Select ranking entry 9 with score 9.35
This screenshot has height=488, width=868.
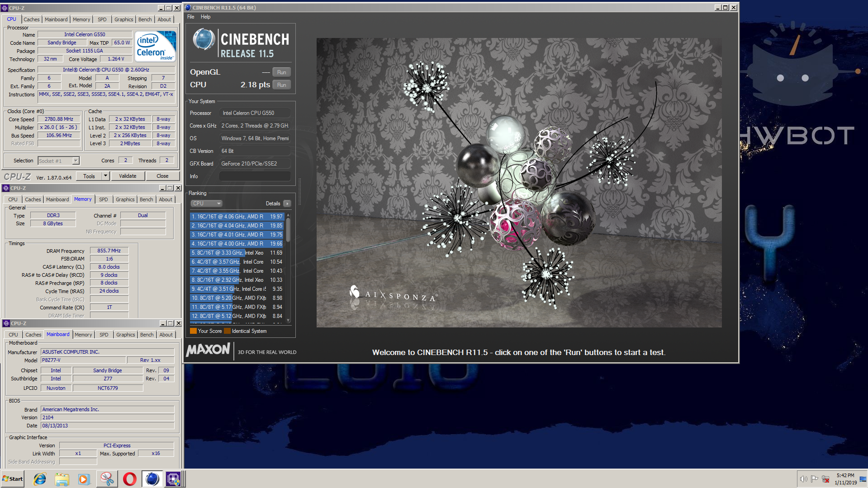pyautogui.click(x=237, y=289)
